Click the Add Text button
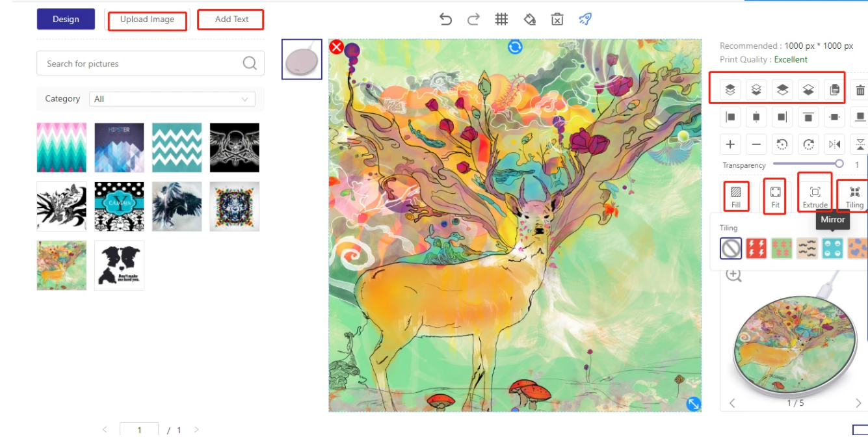This screenshot has height=437, width=868. [231, 20]
